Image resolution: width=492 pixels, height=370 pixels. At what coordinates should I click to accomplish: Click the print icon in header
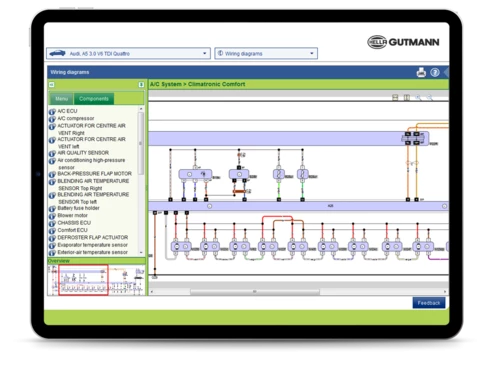[x=421, y=72]
